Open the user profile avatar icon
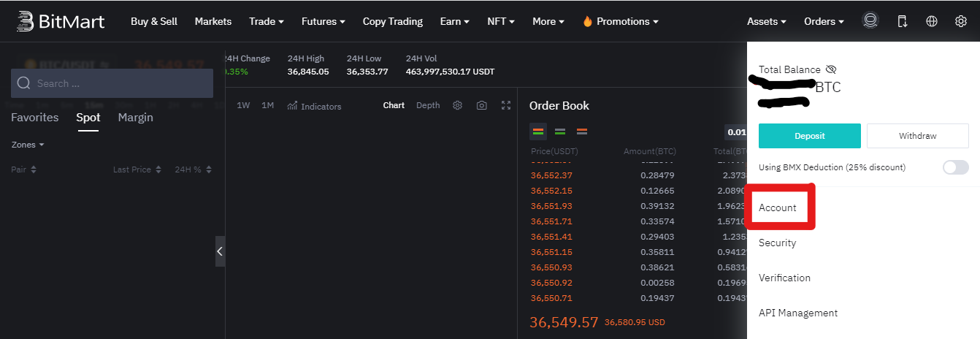The height and width of the screenshot is (339, 980). [x=870, y=21]
